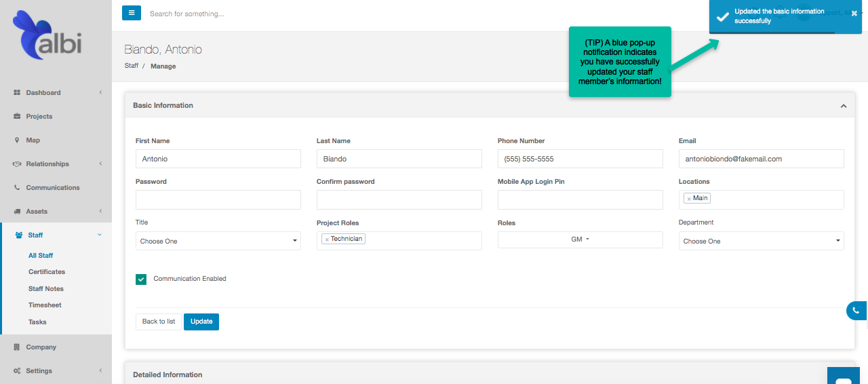Click the Albi logo
This screenshot has width=868, height=384.
(x=47, y=35)
